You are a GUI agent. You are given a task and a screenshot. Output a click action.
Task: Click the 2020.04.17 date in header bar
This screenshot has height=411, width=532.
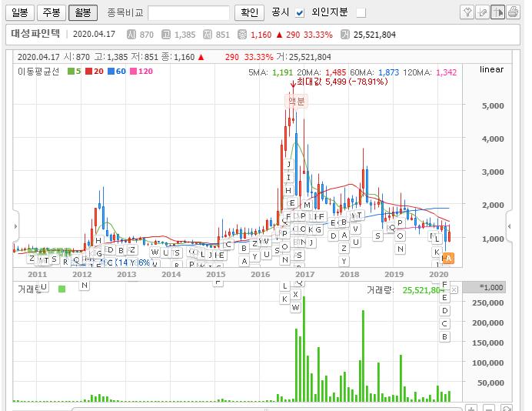point(94,35)
